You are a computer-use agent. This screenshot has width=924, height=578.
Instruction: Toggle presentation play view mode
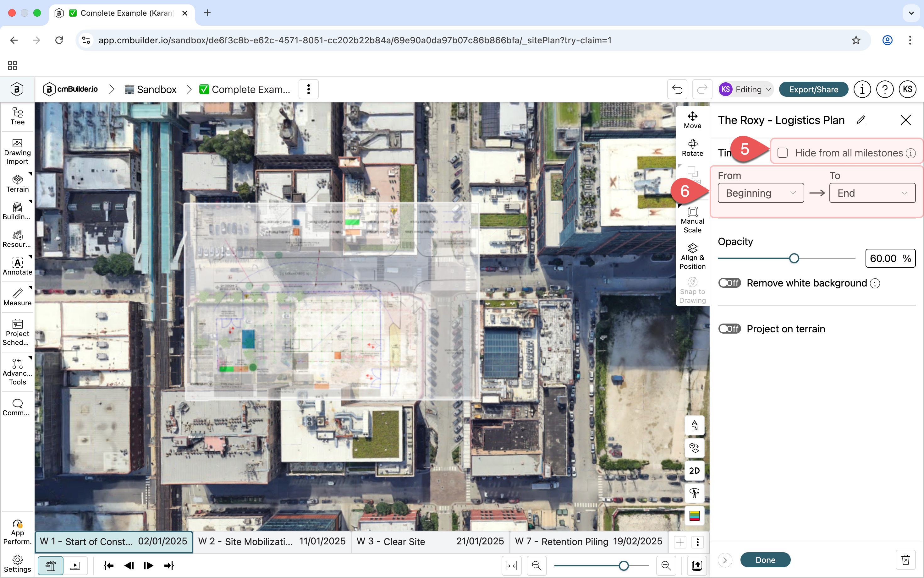pos(75,565)
